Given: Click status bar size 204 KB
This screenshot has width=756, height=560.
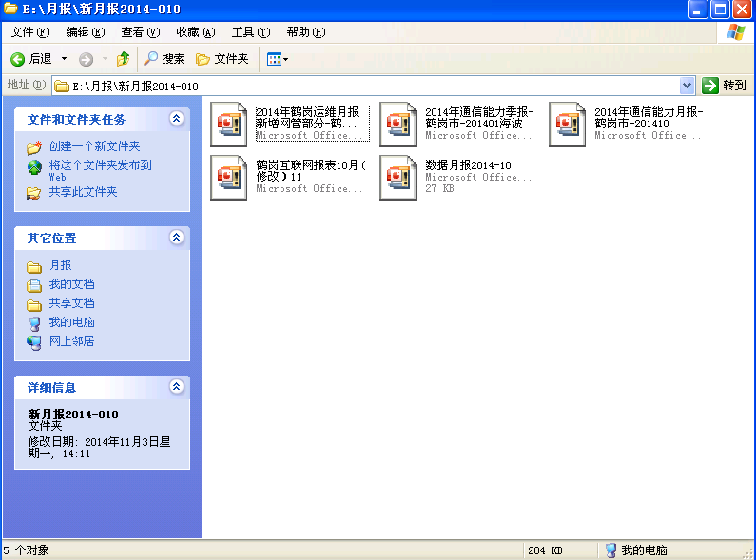Looking at the screenshot, I should pyautogui.click(x=545, y=550).
